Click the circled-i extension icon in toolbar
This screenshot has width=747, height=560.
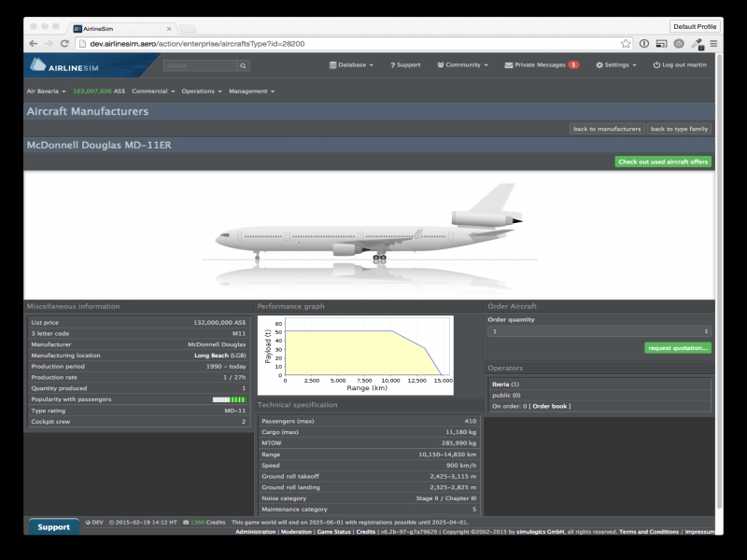(644, 44)
